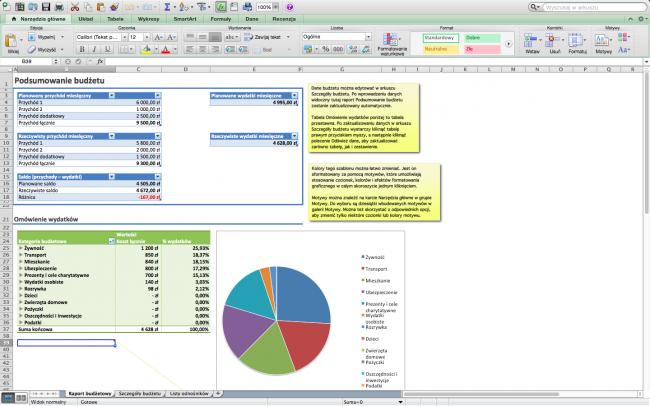Switch to Listy odnośników sheet tab
Image resolution: width=650 pixels, height=406 pixels.
point(189,393)
